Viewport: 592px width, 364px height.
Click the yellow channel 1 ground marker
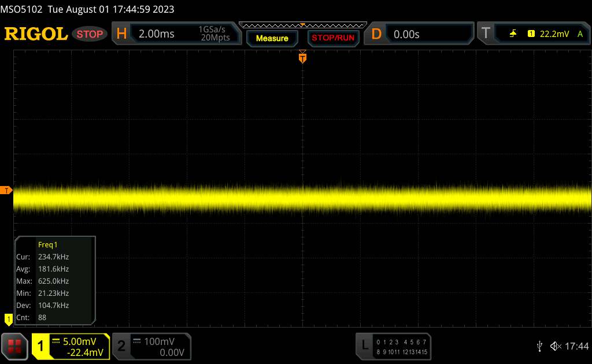pos(8,319)
